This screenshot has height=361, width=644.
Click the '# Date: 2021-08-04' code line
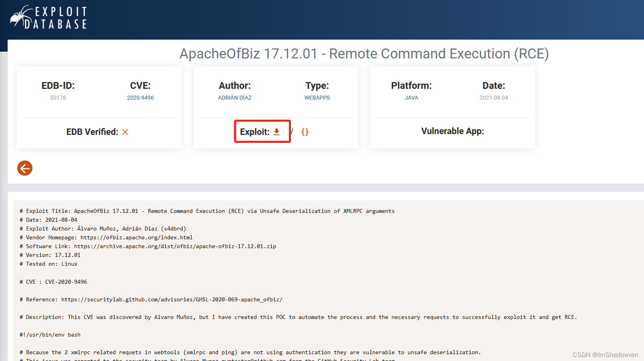[48, 220]
